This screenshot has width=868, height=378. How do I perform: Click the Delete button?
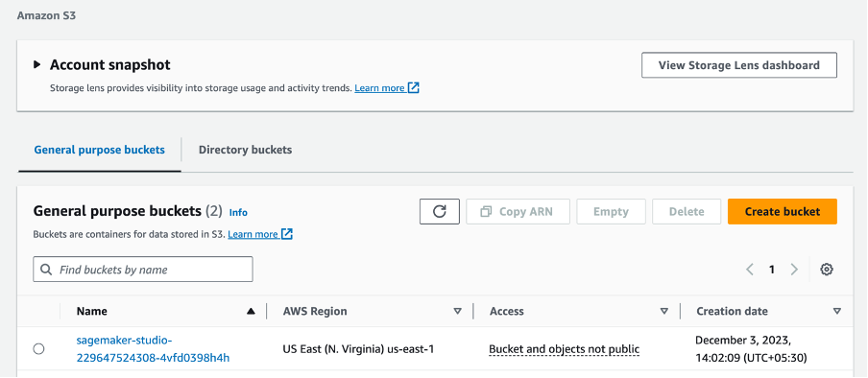pos(687,211)
